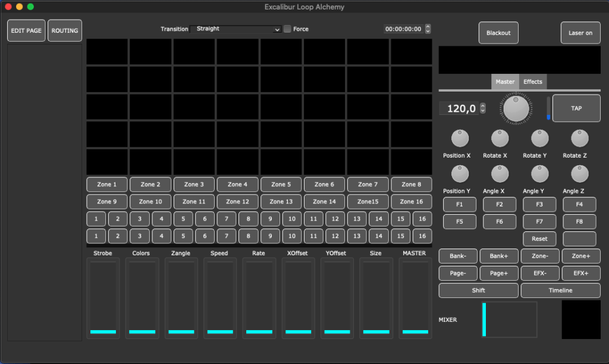Click the XOffset fader
The image size is (609, 364).
coord(299,298)
